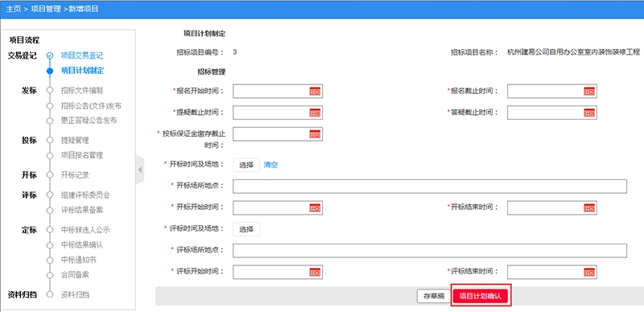Screen dimensions: 644x312
Task: Open 资料归档 step label
Action: click(x=75, y=294)
